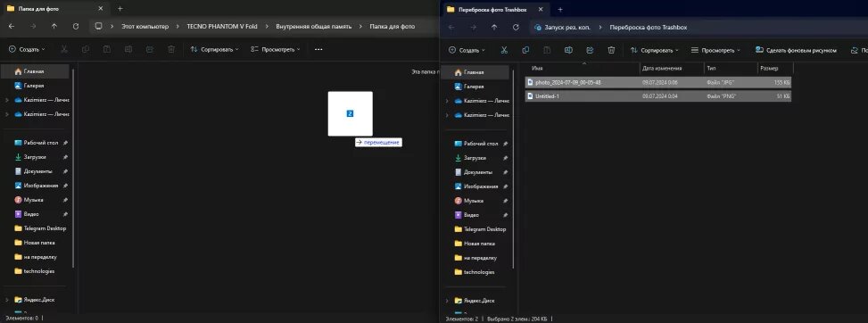Open 'Создать' dropdown in right window
Image resolution: width=868 pixels, height=323 pixels.
[467, 50]
